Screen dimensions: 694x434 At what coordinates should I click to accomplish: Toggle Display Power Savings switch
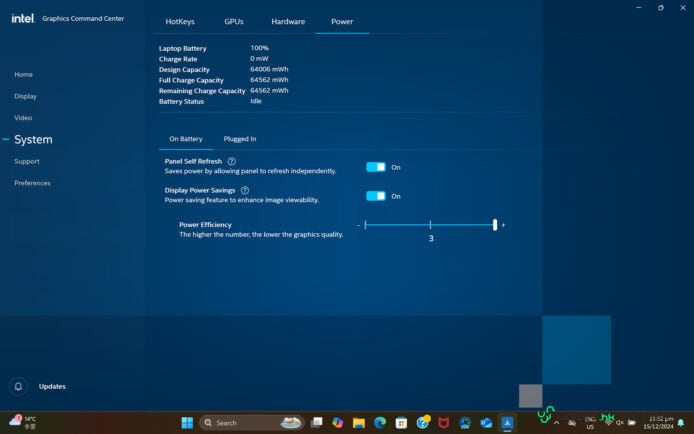(376, 196)
